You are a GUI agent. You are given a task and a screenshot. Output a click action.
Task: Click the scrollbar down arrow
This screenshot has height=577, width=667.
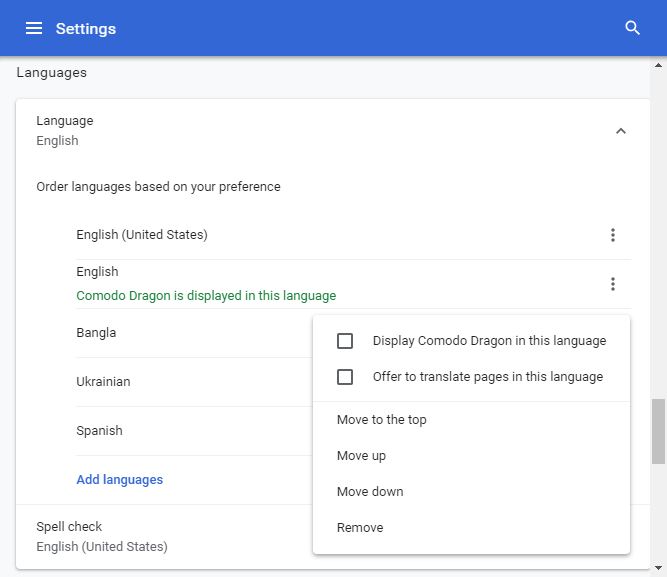click(658, 568)
